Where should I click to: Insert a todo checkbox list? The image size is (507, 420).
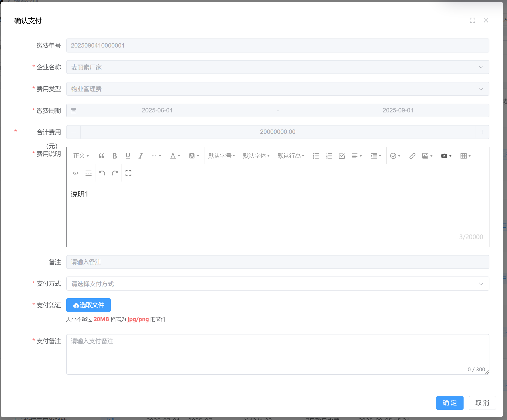pos(342,156)
